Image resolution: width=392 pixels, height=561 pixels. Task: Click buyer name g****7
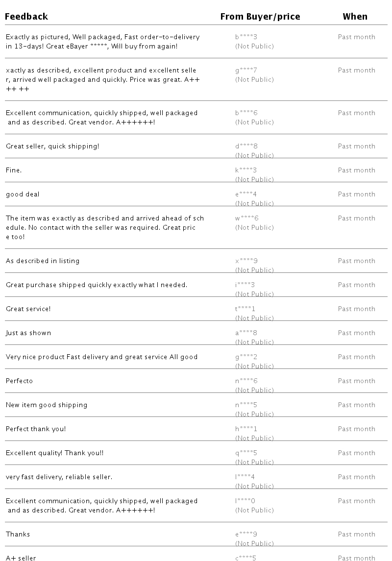(246, 70)
